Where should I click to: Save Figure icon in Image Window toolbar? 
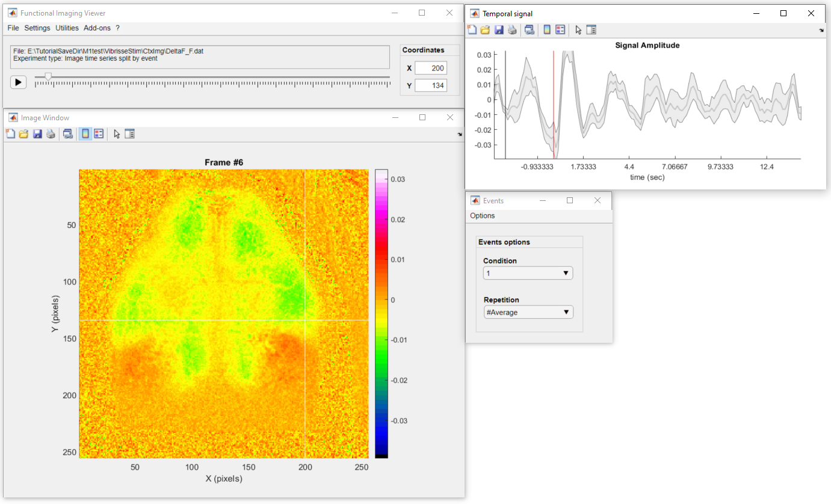point(37,134)
